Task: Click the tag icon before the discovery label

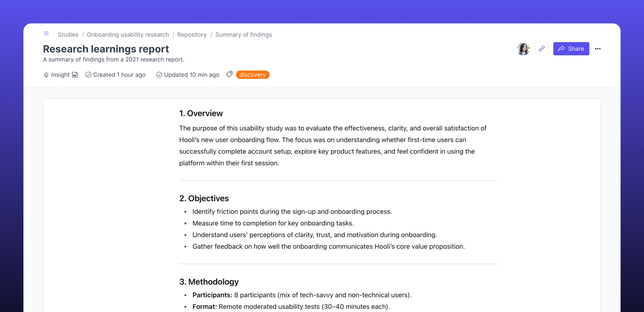Action: point(229,74)
